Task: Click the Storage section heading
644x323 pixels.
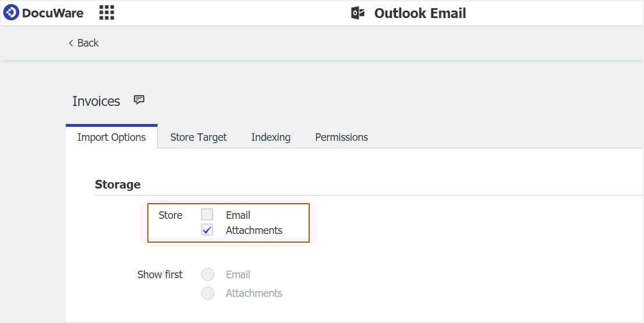Action: [118, 184]
